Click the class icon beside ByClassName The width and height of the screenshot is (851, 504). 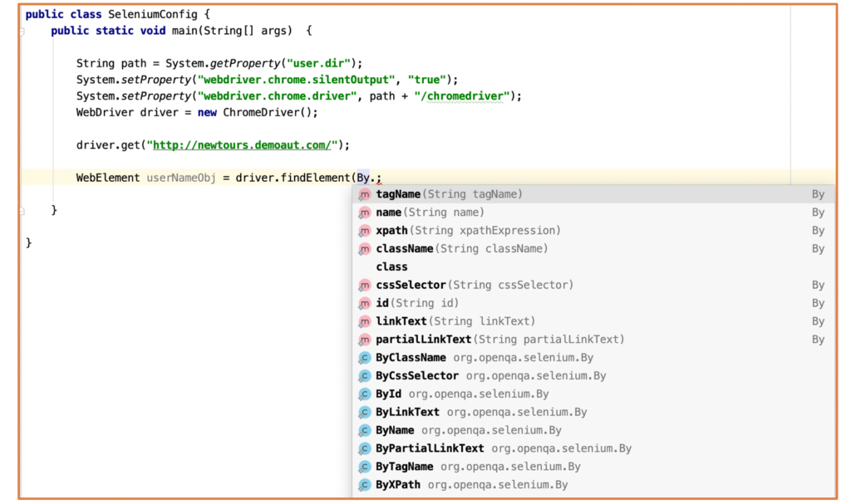pos(365,358)
